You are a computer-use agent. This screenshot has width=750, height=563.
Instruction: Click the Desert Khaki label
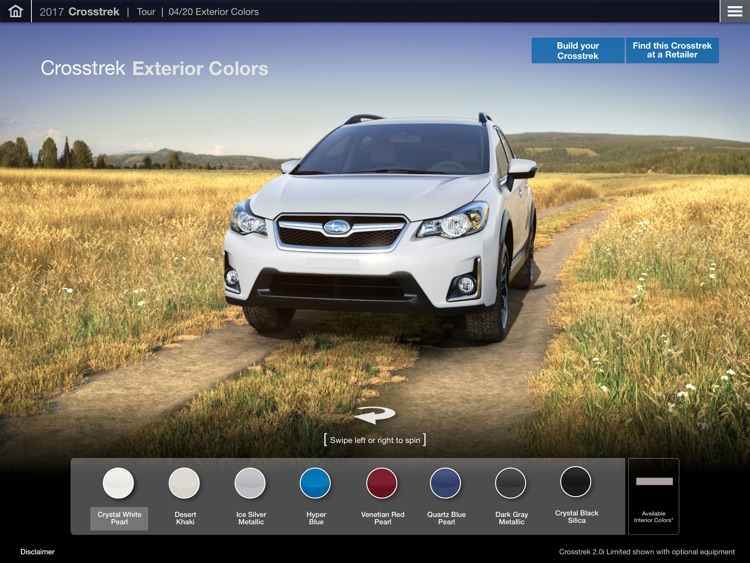185,518
